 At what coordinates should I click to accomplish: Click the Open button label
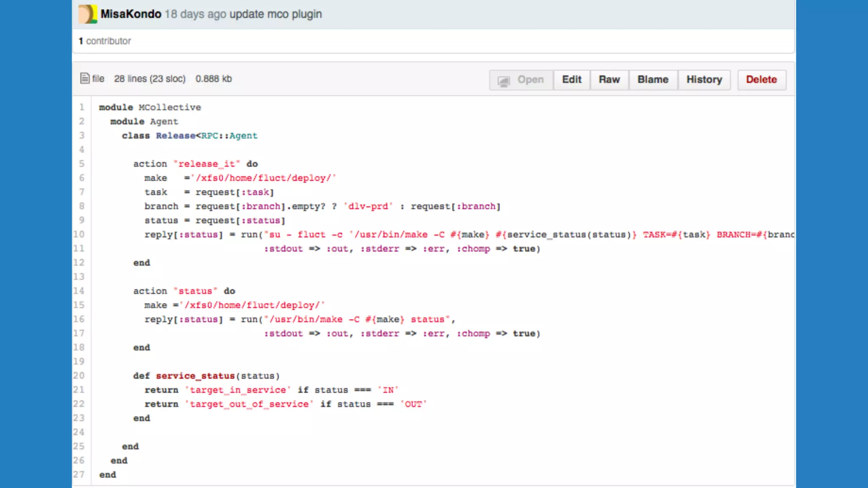(x=530, y=80)
